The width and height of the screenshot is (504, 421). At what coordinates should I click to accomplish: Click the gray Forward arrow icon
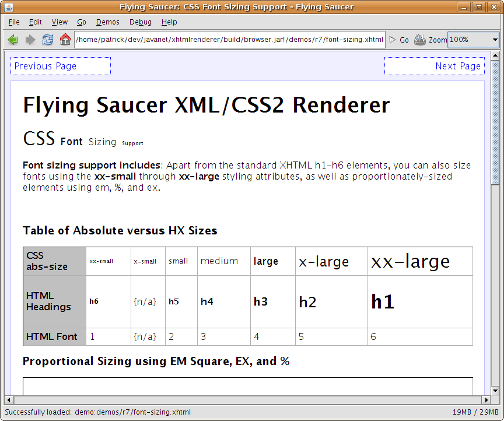coord(30,40)
